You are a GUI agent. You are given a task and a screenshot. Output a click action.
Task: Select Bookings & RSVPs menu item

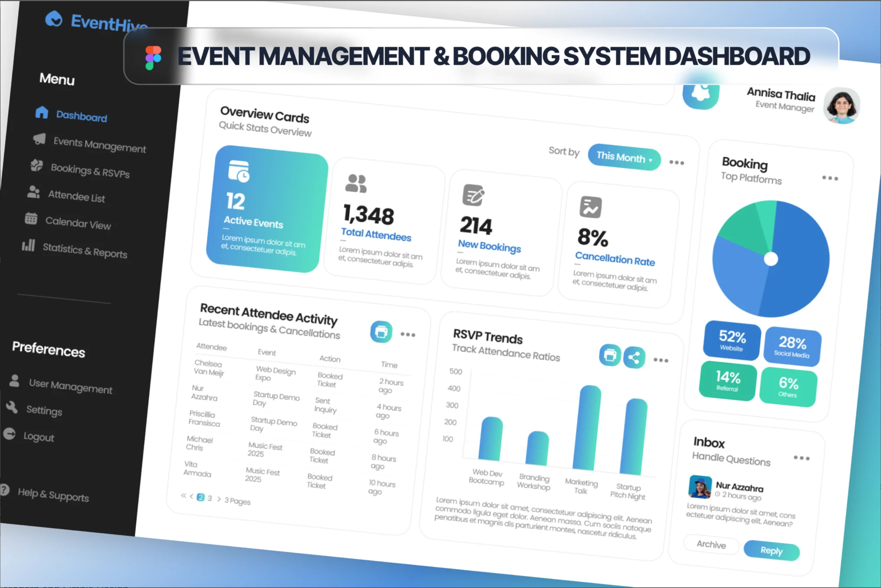point(90,171)
